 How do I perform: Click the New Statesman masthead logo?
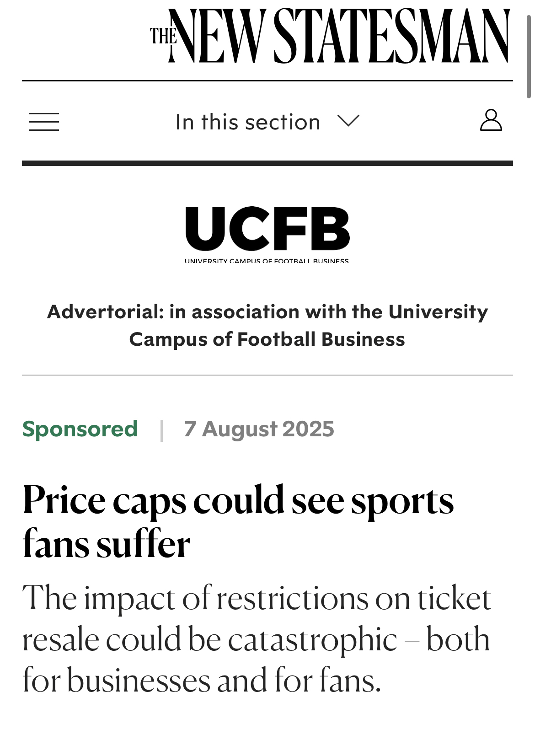point(330,36)
